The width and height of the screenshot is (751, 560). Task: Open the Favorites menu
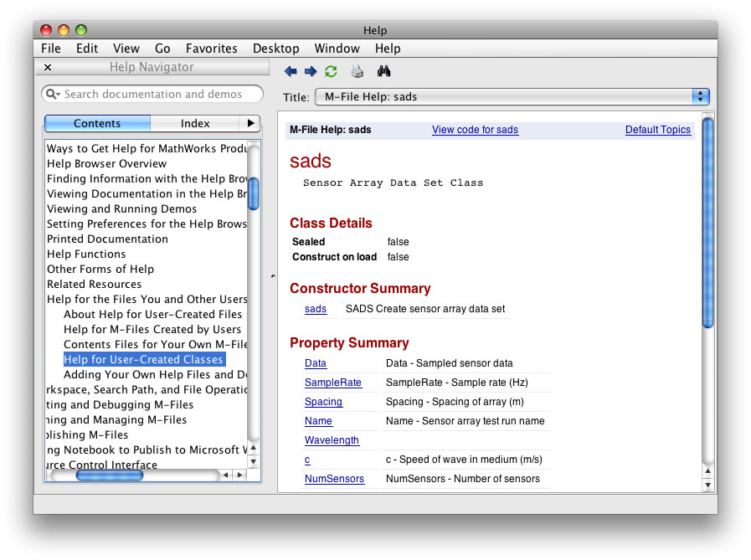(x=211, y=49)
